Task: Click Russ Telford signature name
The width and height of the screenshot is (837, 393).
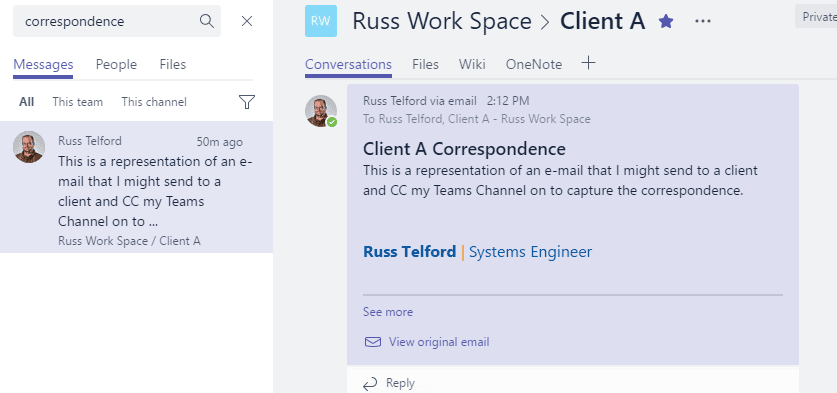Action: pyautogui.click(x=409, y=251)
